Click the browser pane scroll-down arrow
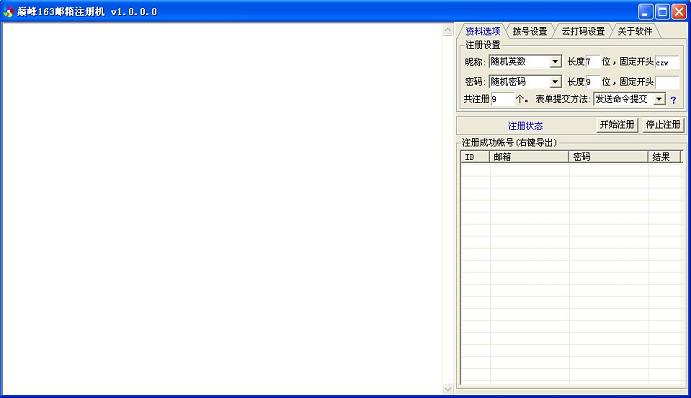The image size is (691, 398). coord(447,388)
